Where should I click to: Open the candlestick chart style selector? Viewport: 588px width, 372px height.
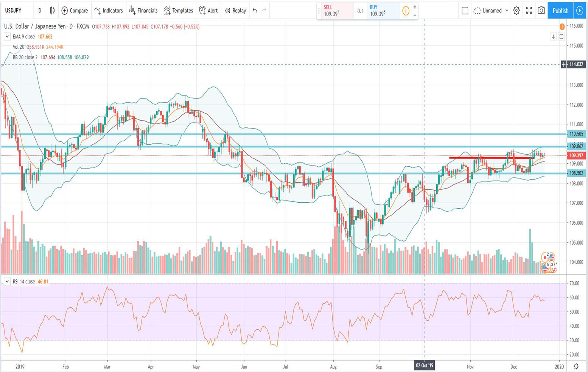coord(52,11)
